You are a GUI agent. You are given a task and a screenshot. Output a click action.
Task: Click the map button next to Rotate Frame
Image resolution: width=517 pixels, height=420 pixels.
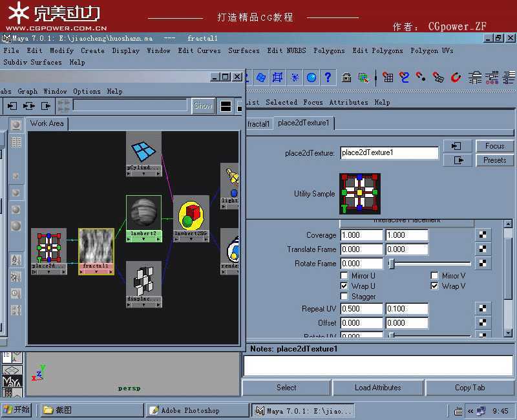(x=483, y=263)
